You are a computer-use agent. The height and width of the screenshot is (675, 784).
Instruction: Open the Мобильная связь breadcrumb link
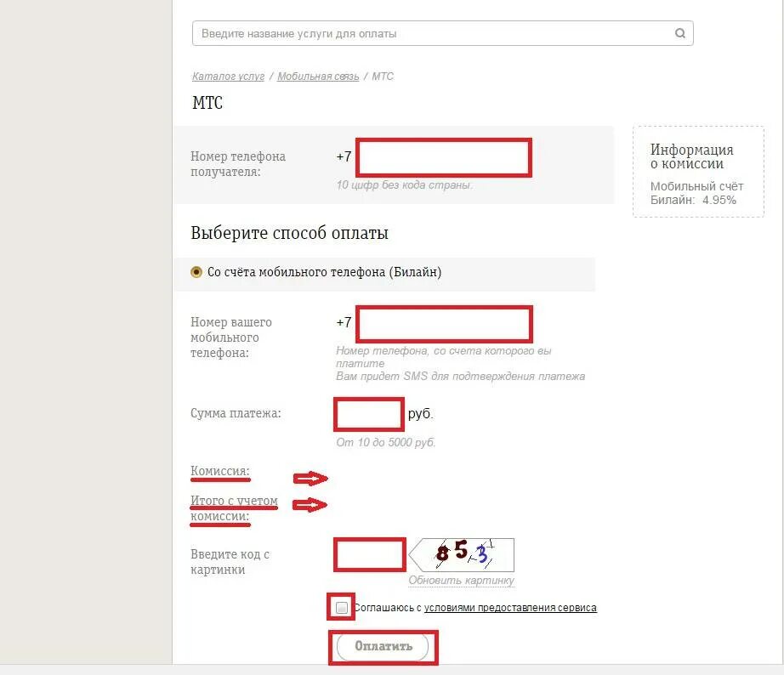(318, 76)
